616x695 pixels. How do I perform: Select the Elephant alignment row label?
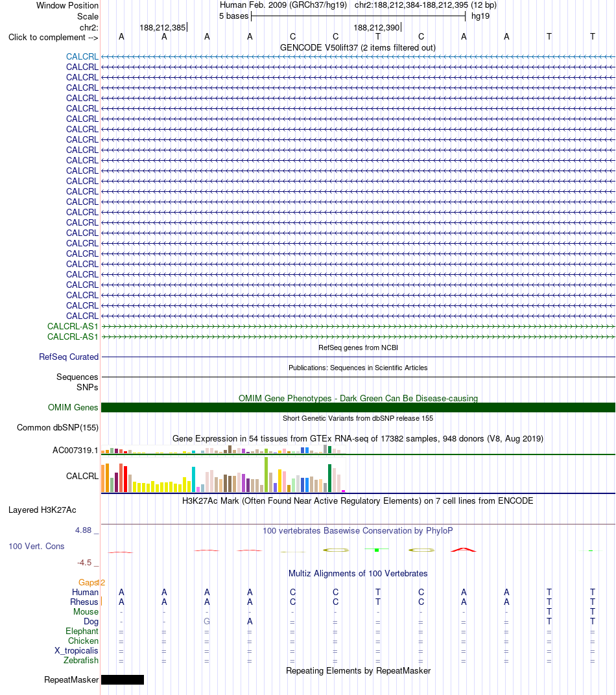point(82,631)
